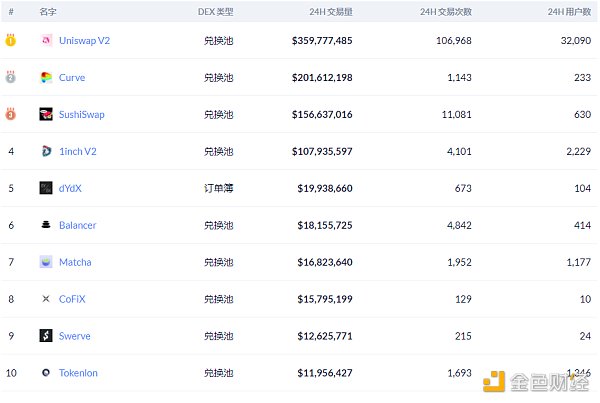600x403 pixels.
Task: Click the trade count 11,081
Action: (457, 114)
